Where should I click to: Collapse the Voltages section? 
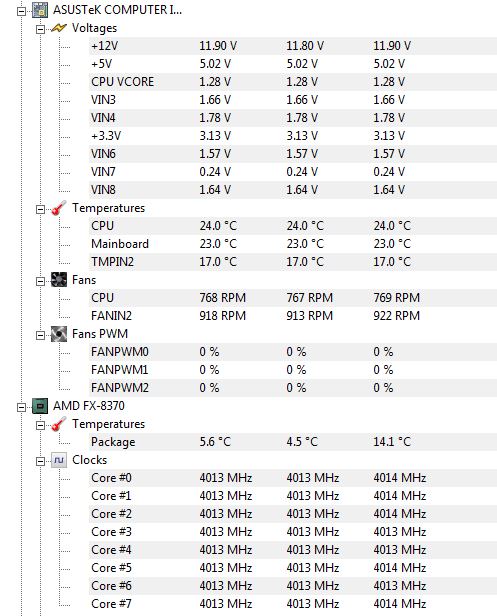[x=40, y=29]
